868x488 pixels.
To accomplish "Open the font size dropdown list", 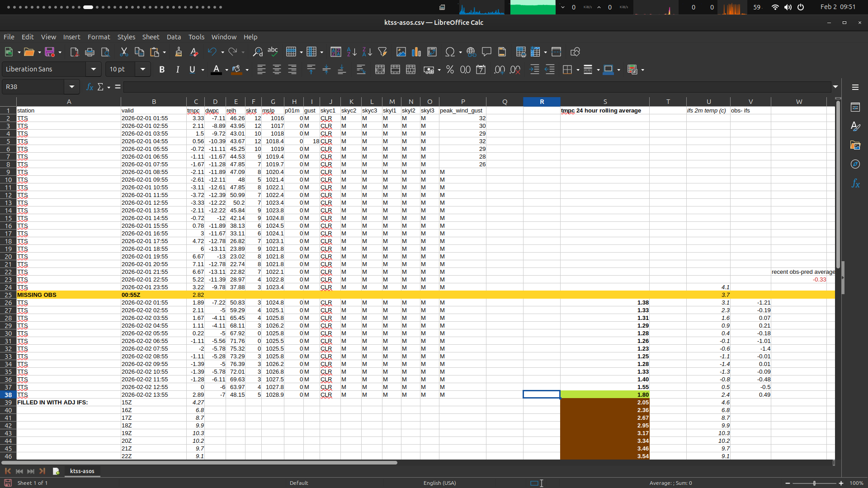I will pos(143,69).
